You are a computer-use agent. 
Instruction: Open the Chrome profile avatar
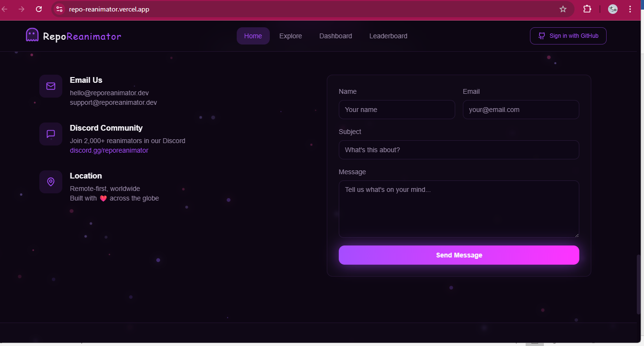click(613, 9)
